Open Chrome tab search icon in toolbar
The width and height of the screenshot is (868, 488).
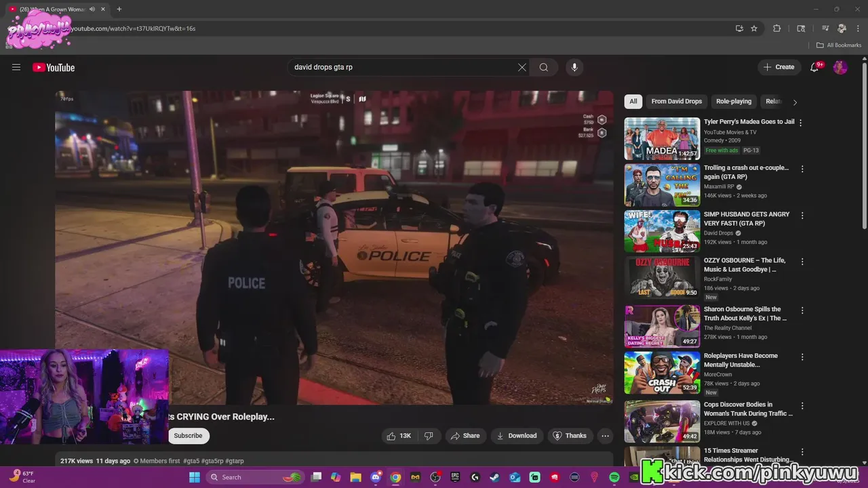click(x=801, y=28)
